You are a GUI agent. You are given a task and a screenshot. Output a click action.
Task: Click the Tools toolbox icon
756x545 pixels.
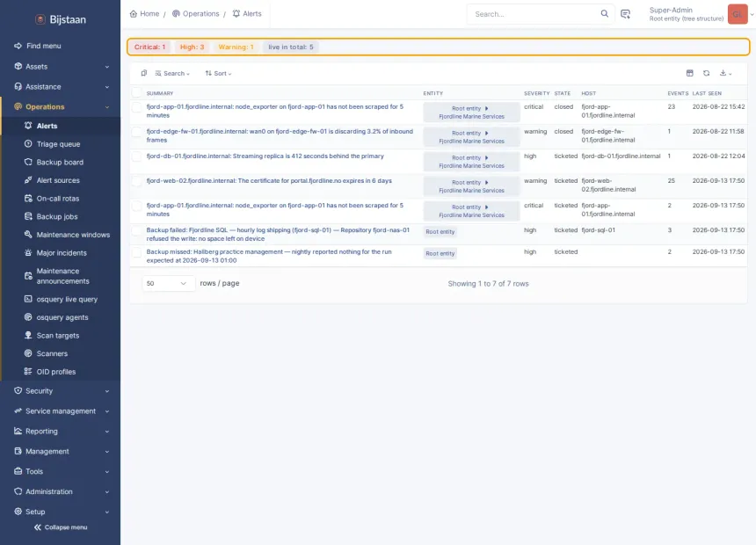point(18,471)
